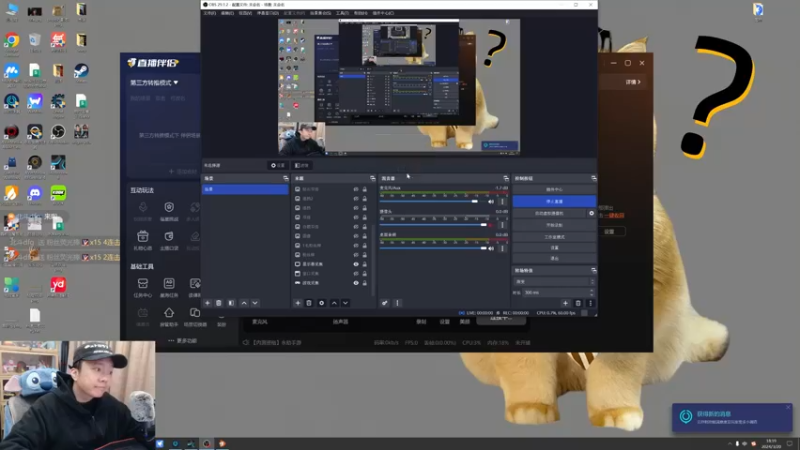800x450 pixels.
Task: Open the 停靠窗口 menu in OBS
Action: coord(268,13)
